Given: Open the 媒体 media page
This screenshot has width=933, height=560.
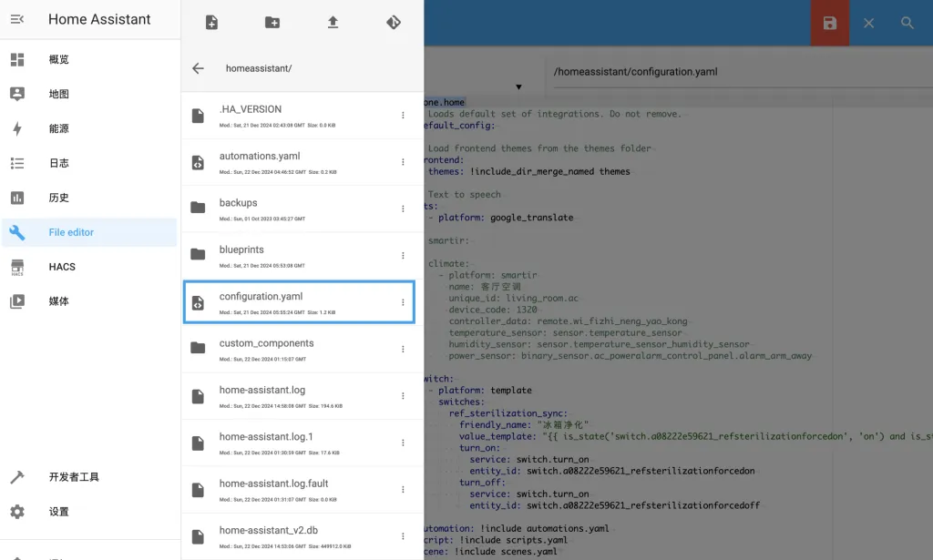Looking at the screenshot, I should (x=89, y=301).
